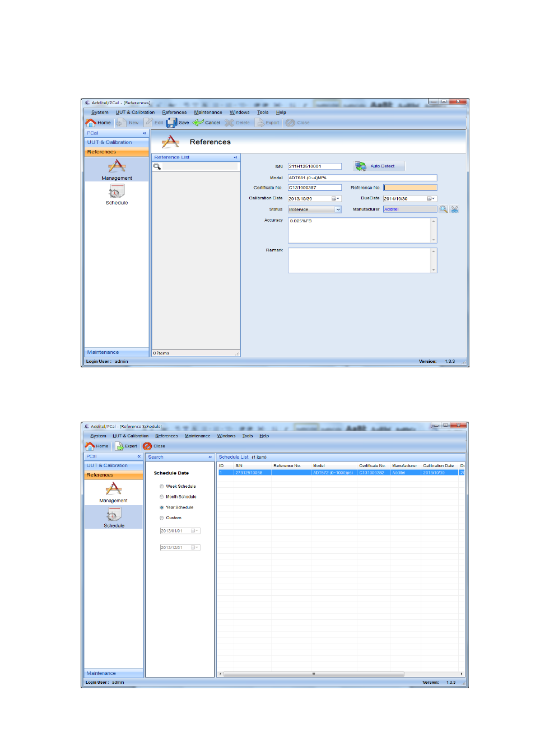Click Maintenance section in References window sidebar
The width and height of the screenshot is (535, 756).
(117, 352)
